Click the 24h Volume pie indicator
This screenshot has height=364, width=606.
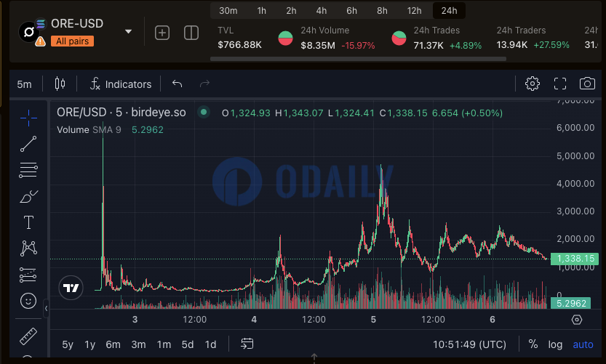286,39
